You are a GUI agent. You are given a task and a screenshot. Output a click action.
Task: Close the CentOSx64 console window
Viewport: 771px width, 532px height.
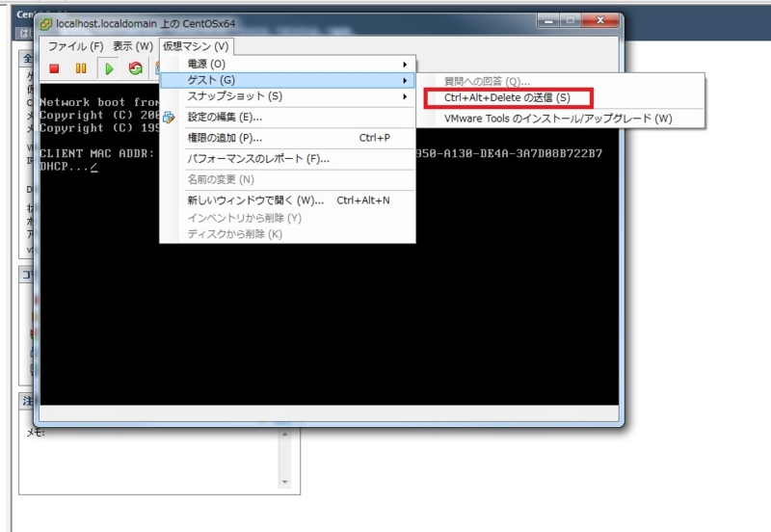coord(599,20)
